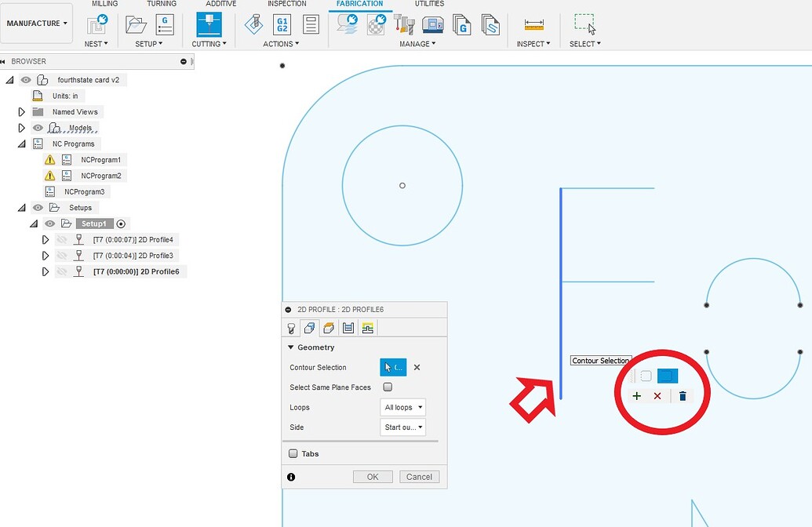Switch to the MILLING tab
This screenshot has height=527, width=812.
point(104,4)
